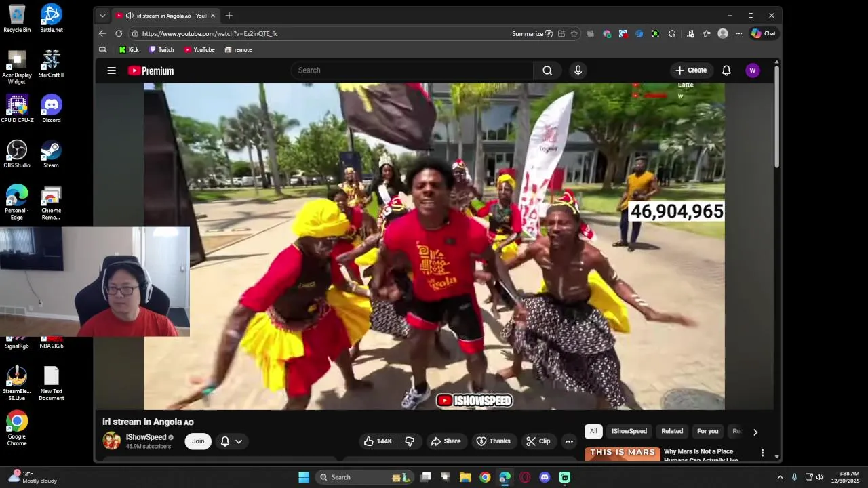Open Copilot Chat button
The height and width of the screenshot is (488, 868).
click(764, 33)
